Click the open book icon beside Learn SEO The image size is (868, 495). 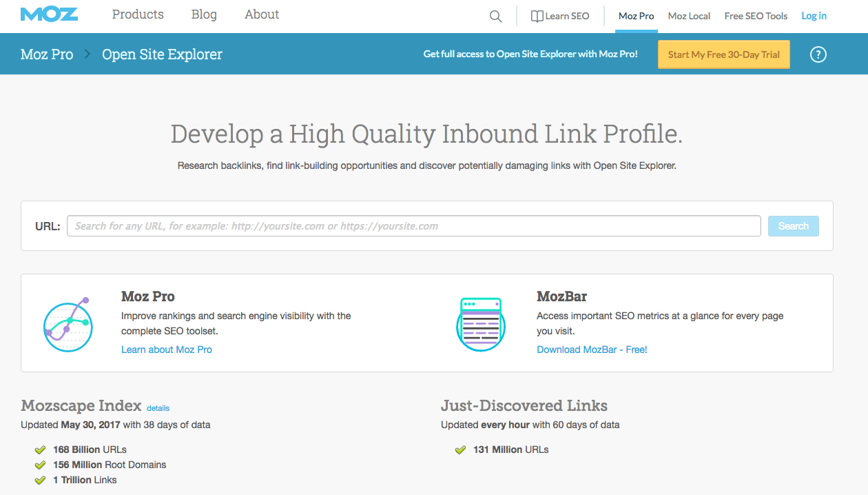pos(537,16)
